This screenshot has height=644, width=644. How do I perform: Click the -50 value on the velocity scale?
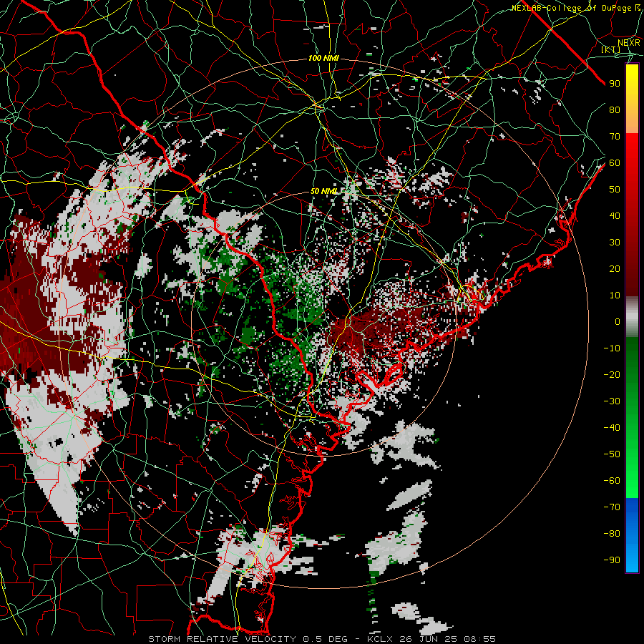[x=612, y=454]
